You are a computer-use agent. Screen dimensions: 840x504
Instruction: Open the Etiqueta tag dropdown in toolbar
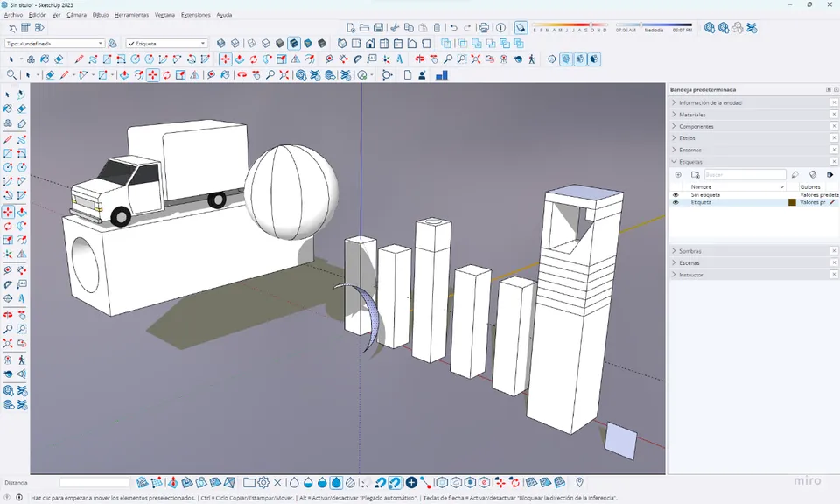[x=166, y=44]
